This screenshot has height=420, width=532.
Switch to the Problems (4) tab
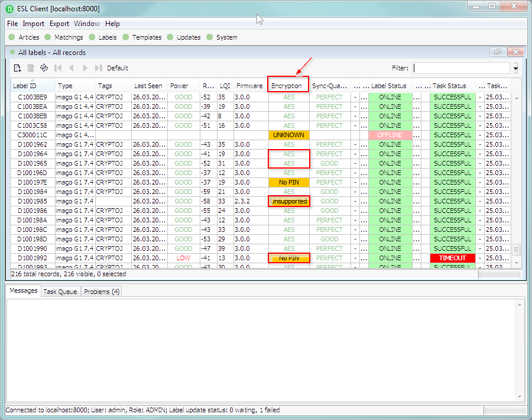coord(102,291)
